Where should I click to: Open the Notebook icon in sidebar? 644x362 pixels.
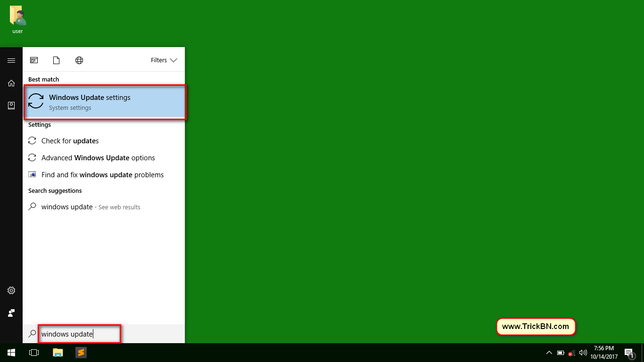[11, 106]
